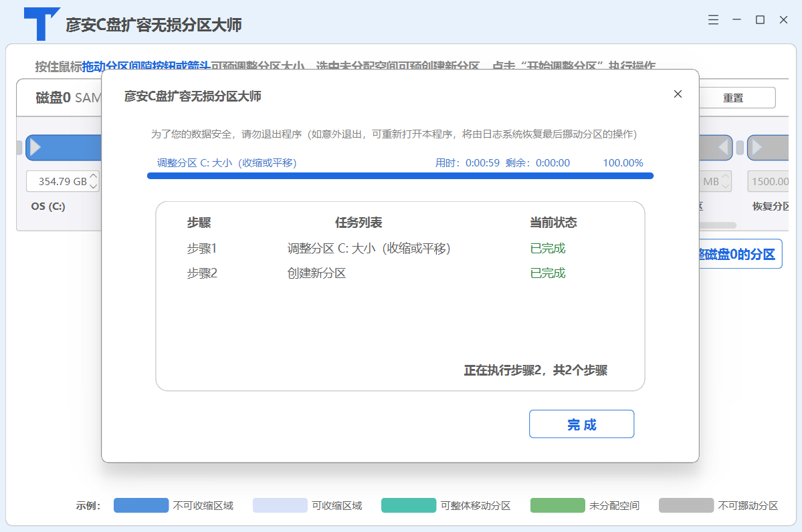
Task: Click the gap handle between the gray partitions
Action: pyautogui.click(x=740, y=148)
